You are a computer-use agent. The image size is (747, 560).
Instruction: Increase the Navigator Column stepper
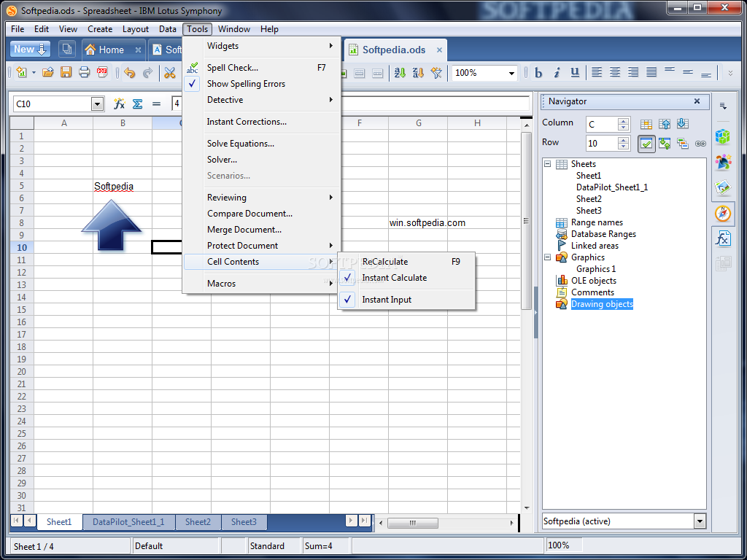point(623,121)
